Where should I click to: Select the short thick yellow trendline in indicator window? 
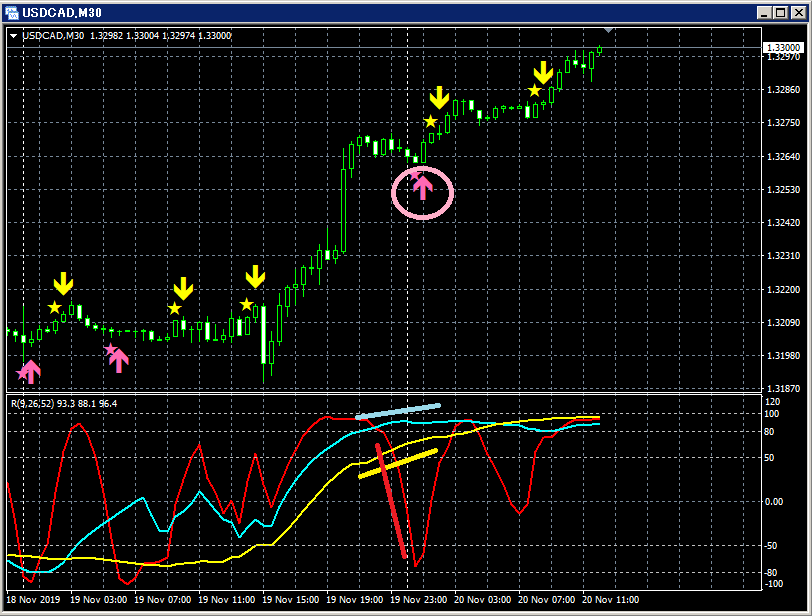click(x=398, y=463)
